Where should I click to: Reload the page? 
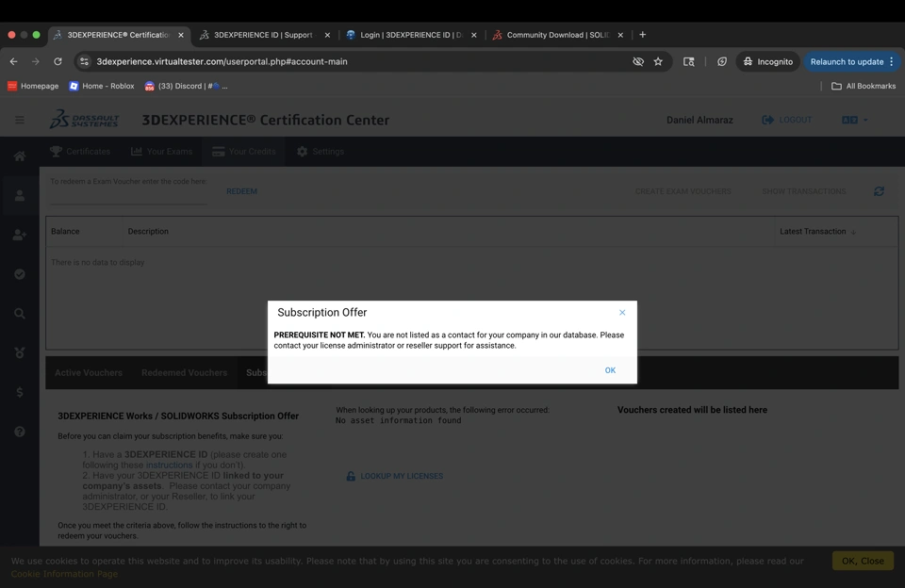pos(58,62)
